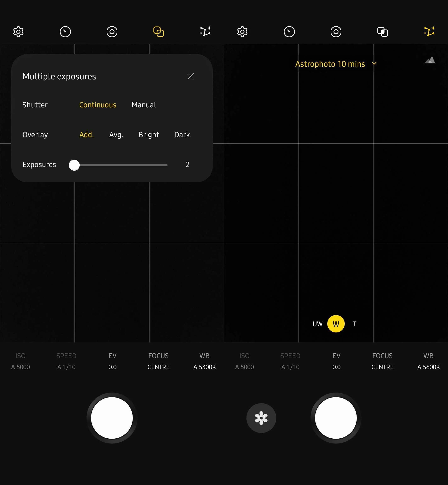The height and width of the screenshot is (485, 448).
Task: Open the timer icon in right panel
Action: 289,32
